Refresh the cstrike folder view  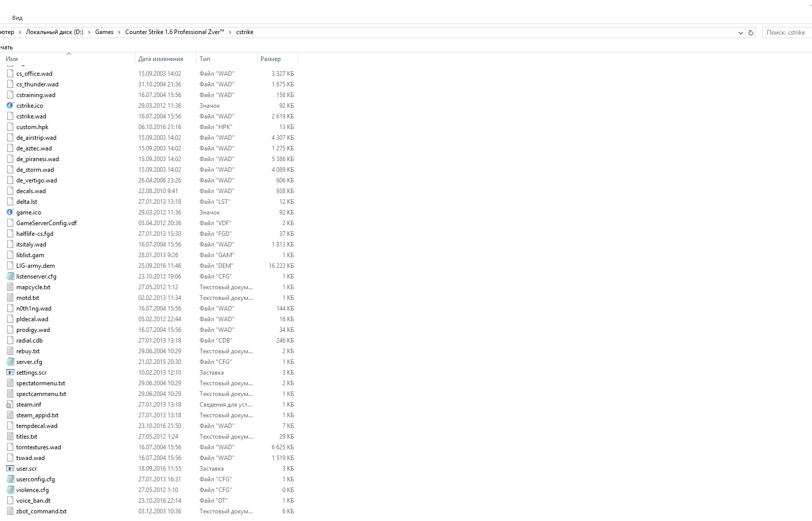coord(751,33)
